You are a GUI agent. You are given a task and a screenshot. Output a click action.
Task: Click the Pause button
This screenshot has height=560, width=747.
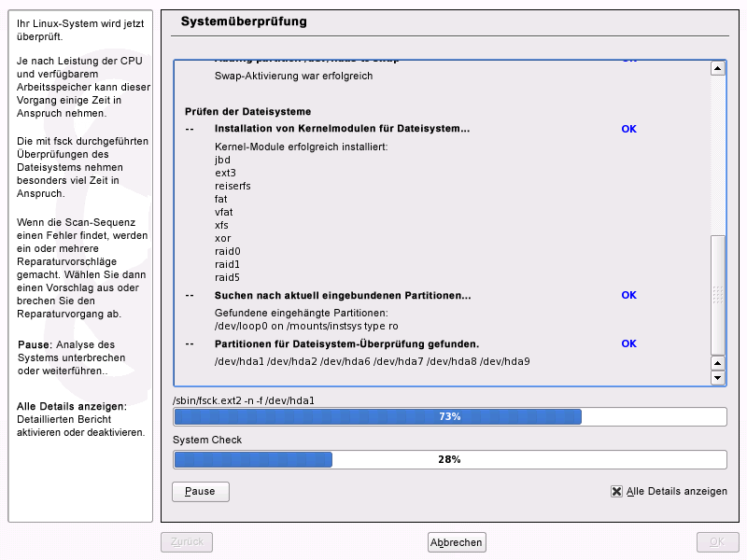pyautogui.click(x=200, y=491)
